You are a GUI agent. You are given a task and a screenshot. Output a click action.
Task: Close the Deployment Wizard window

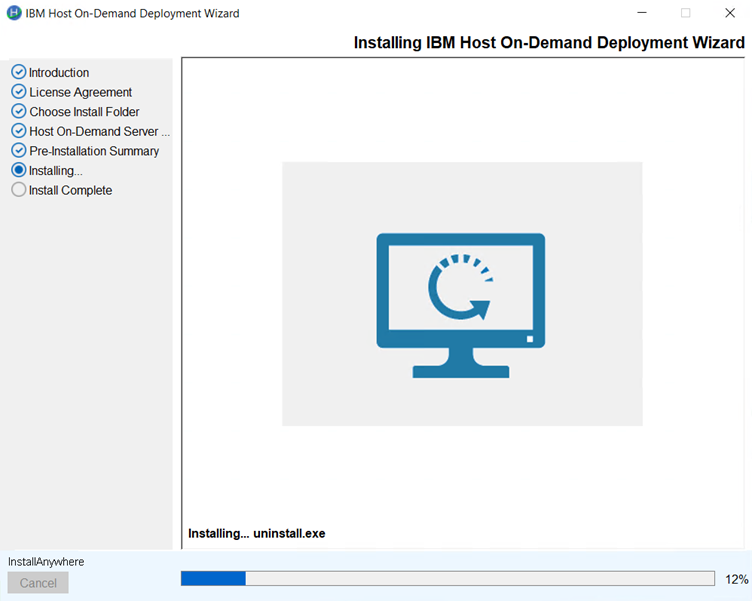(x=730, y=14)
